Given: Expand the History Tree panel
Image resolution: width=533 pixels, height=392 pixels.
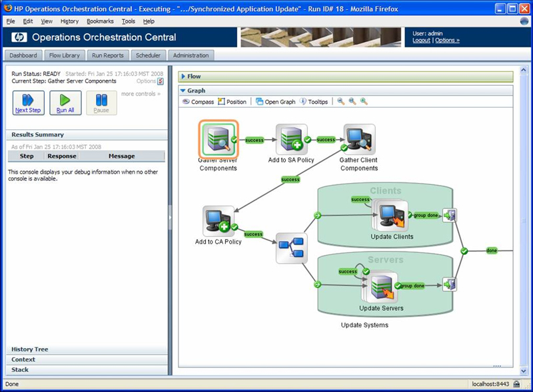Looking at the screenshot, I should coord(87,349).
